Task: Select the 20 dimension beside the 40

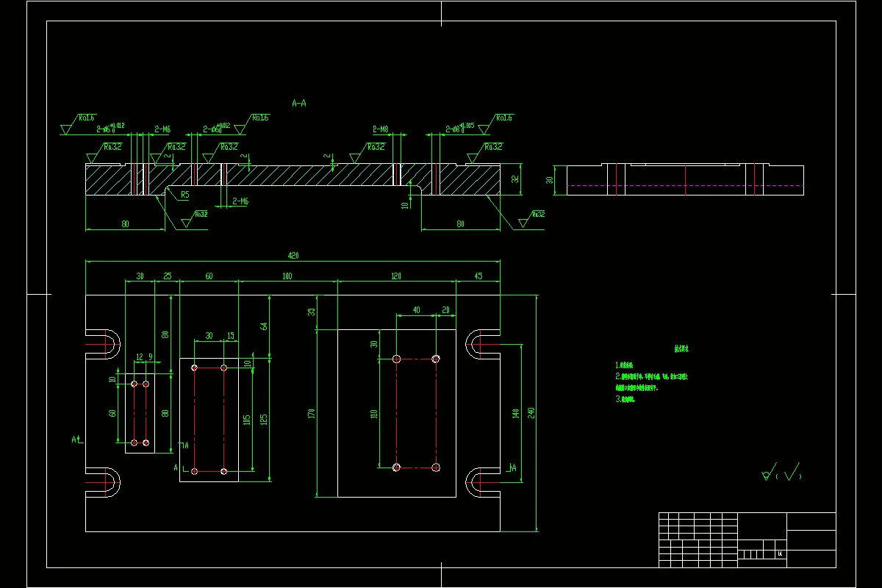Action: tap(445, 310)
